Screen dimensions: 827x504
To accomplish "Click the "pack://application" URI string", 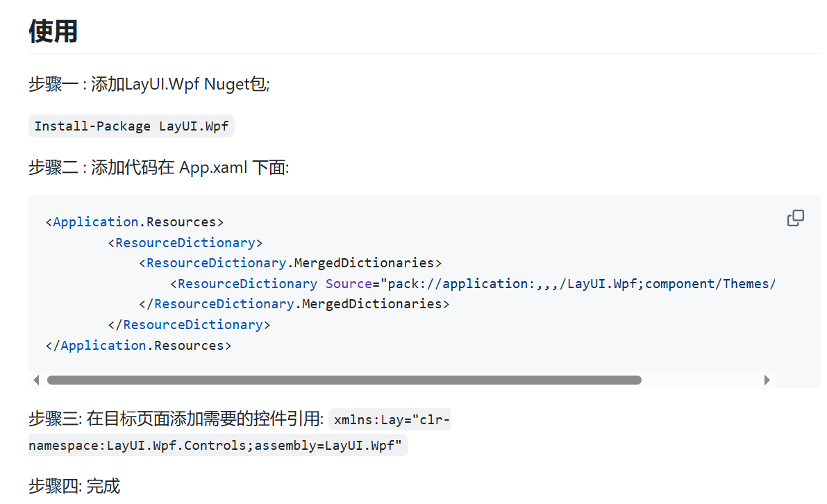I will 458,283.
